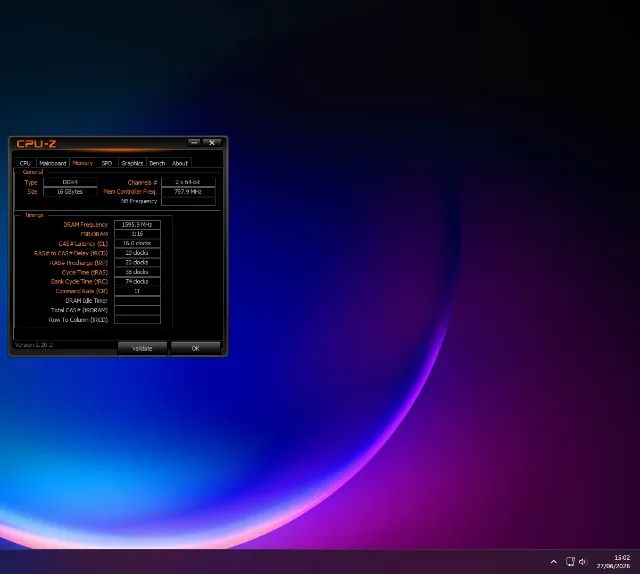Click the Size value 16 GBytes
Screen dimensions: 640x574
tap(70, 191)
